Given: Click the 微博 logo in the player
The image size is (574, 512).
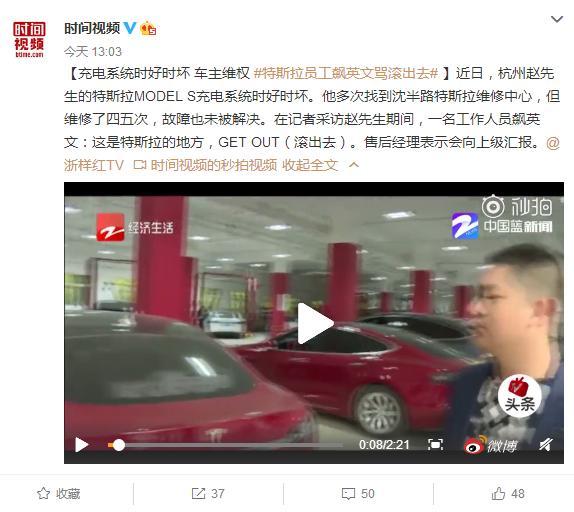Looking at the screenshot, I should [x=491, y=445].
